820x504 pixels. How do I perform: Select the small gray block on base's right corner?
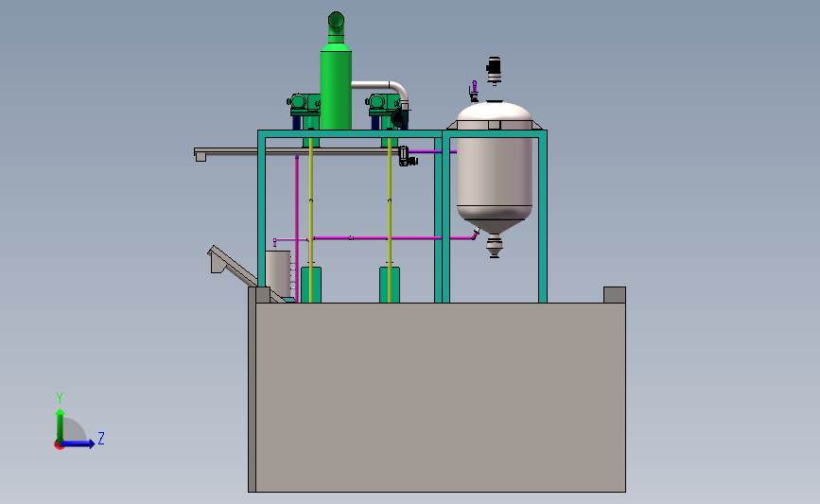(x=615, y=294)
